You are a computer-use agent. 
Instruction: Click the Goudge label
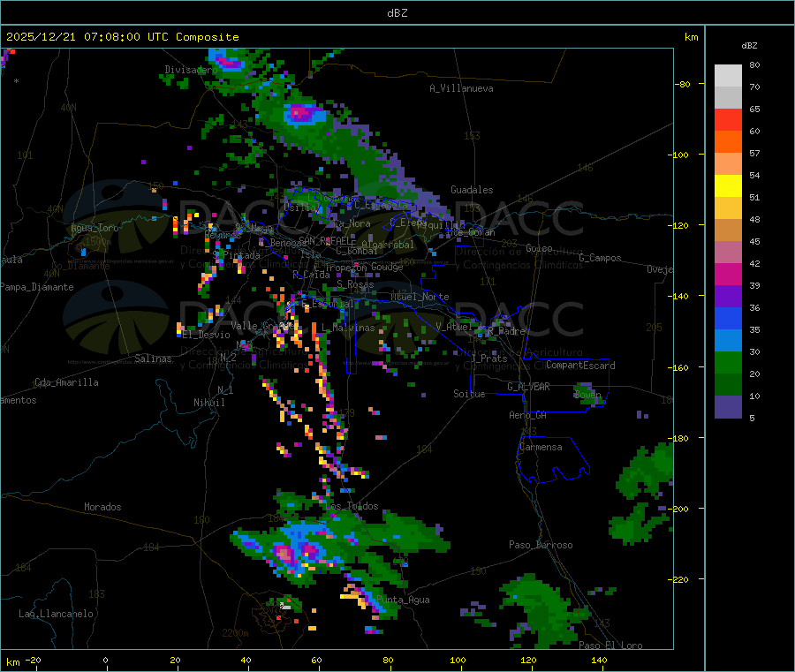(x=387, y=267)
